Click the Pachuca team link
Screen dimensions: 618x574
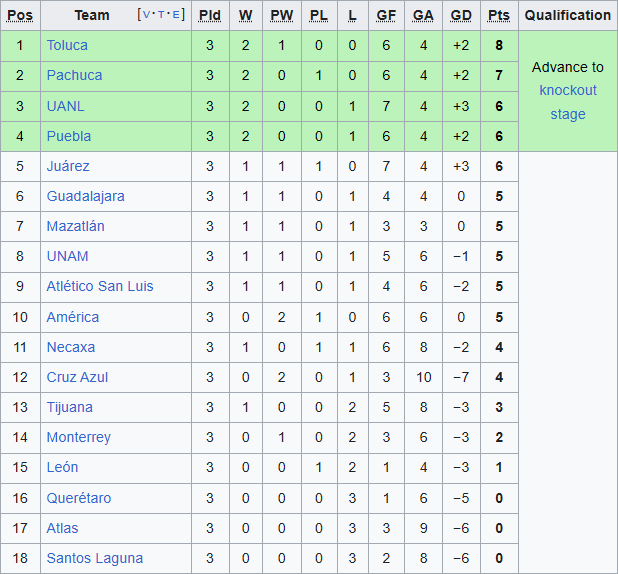[74, 75]
